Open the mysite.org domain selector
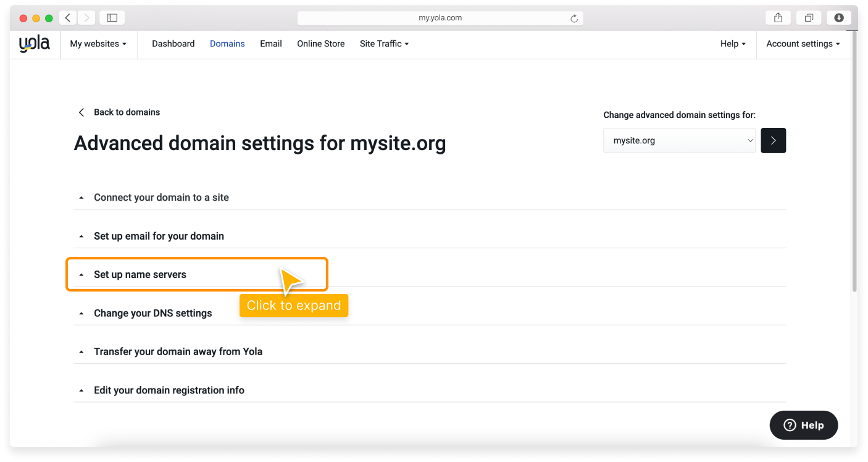 [679, 141]
